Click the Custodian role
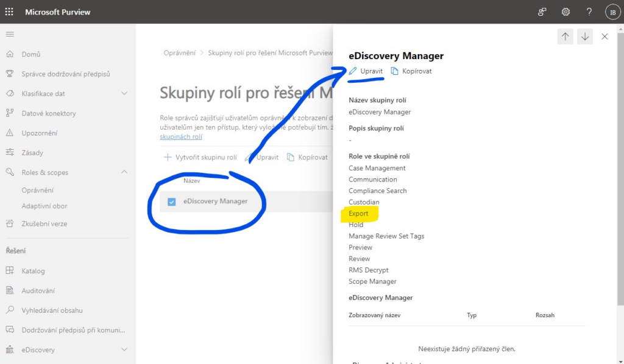The image size is (624, 364). [x=364, y=202]
